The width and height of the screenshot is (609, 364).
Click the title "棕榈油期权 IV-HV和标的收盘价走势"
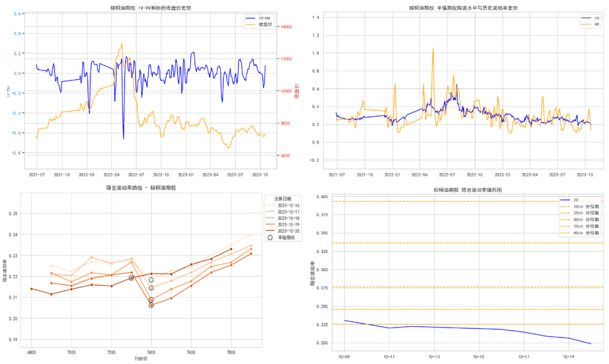point(151,8)
